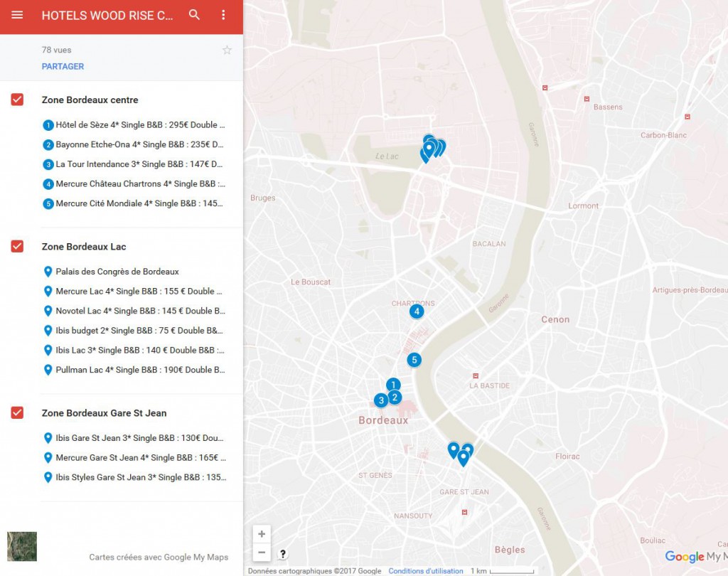The width and height of the screenshot is (728, 576).
Task: Click the number 1 badge beside Hôtel de Sèze
Action: [x=48, y=125]
